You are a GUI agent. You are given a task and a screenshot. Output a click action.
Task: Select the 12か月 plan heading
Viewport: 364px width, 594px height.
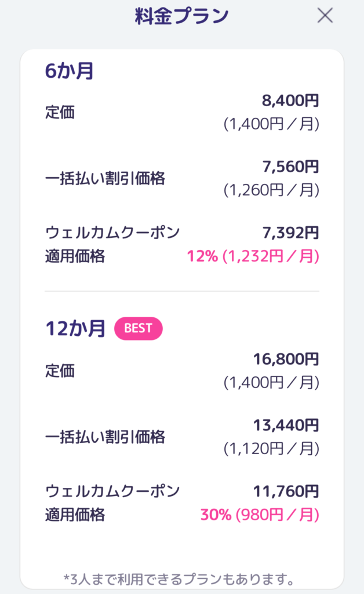click(x=75, y=329)
